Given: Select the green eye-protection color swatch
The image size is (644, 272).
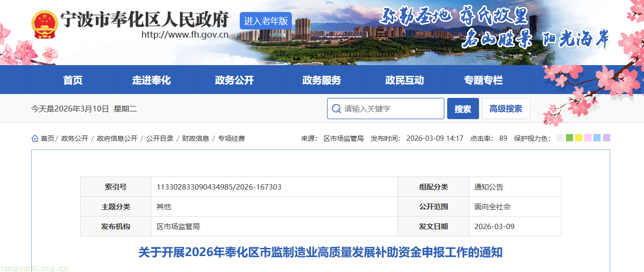Looking at the screenshot, I should pos(569,138).
